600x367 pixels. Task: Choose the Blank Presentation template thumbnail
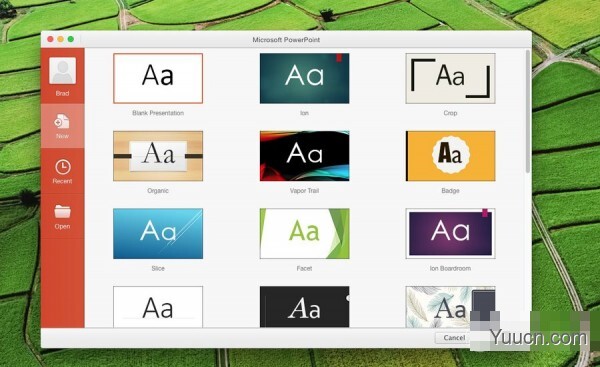(158, 78)
